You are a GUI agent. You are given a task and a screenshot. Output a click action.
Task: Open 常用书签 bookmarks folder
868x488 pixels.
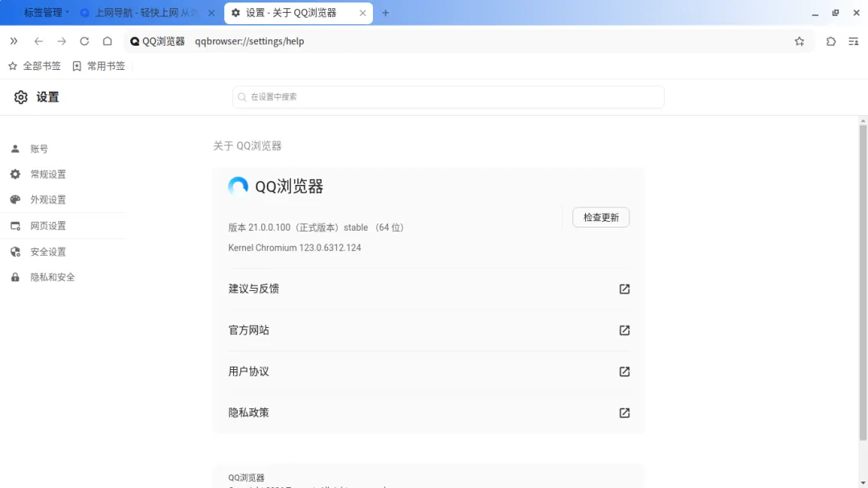(99, 66)
